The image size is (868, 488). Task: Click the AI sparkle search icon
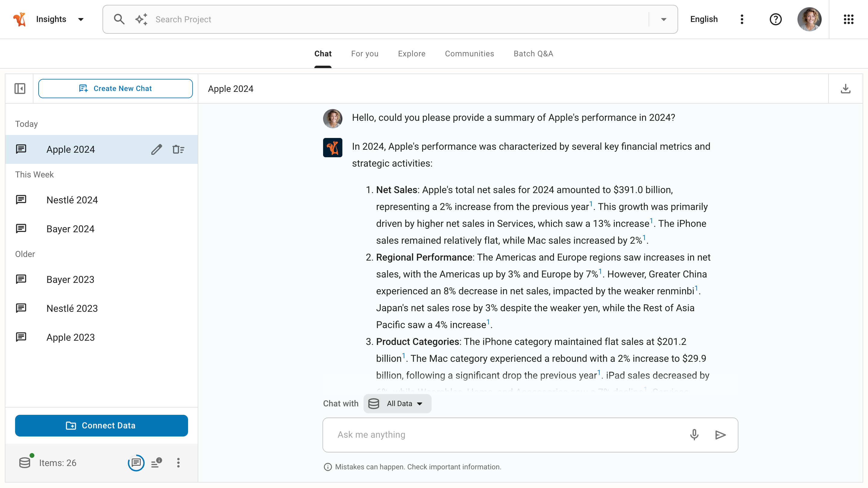[142, 19]
